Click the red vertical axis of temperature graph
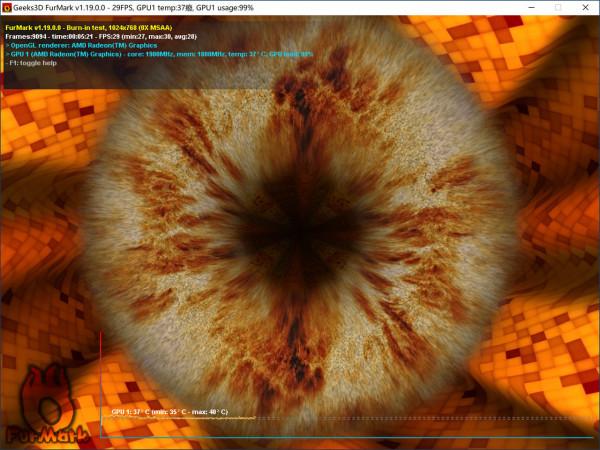 [101, 380]
